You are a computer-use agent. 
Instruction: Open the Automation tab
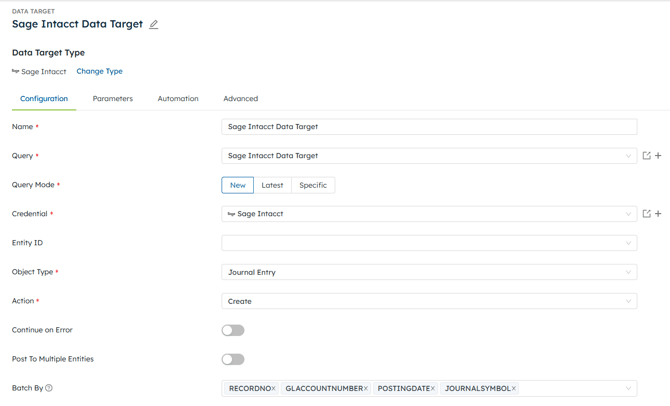(x=178, y=99)
